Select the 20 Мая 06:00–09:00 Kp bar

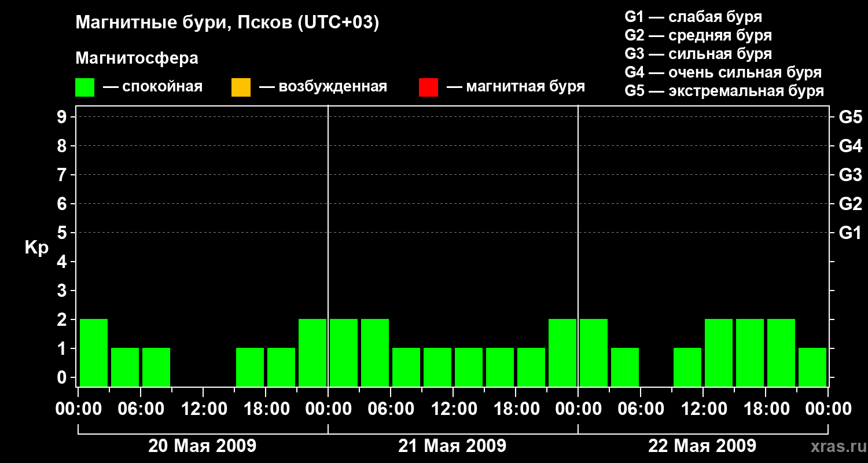(156, 367)
